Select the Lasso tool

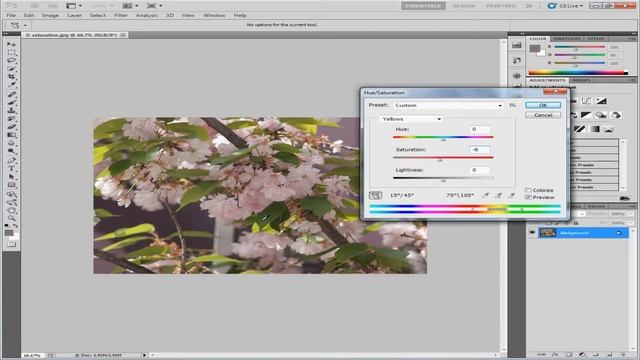coord(11,60)
